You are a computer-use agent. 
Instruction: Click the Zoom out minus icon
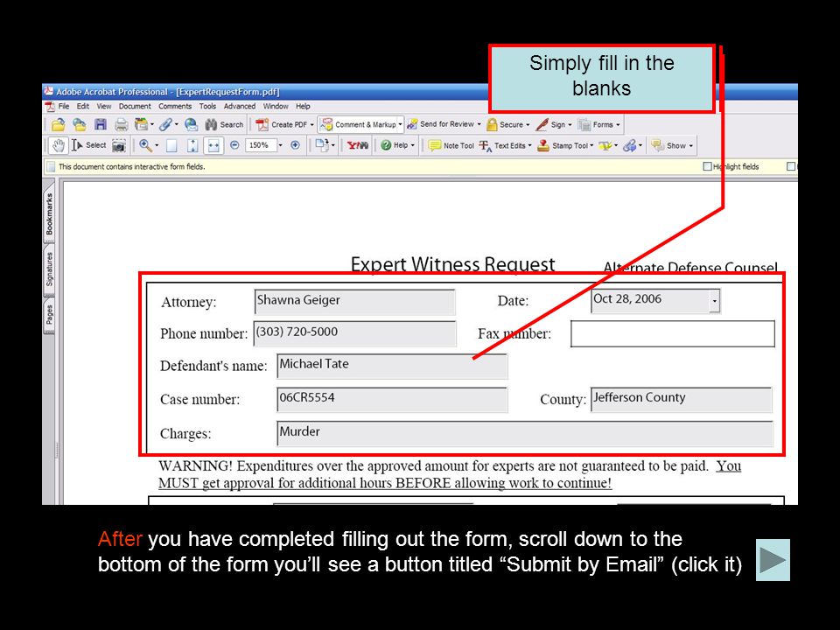point(234,145)
